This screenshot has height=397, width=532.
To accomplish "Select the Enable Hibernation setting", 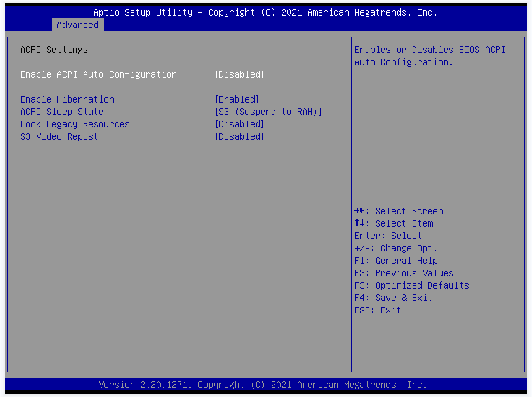I will click(67, 99).
